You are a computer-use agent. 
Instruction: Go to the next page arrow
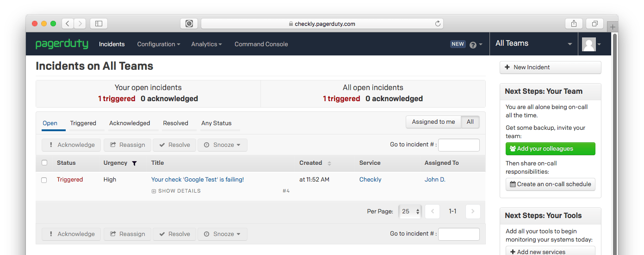point(473,212)
